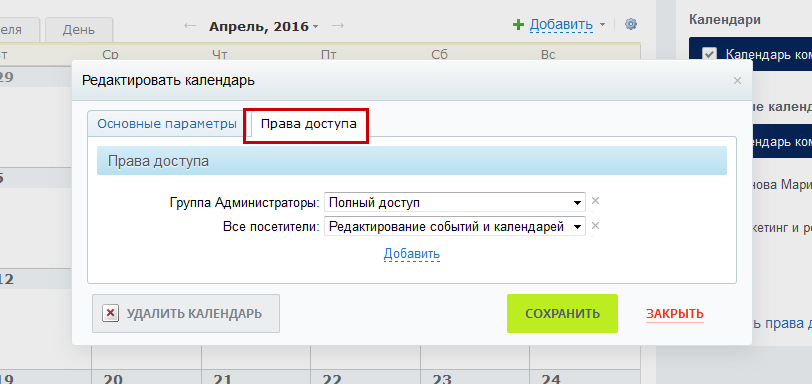
Task: Switch to Основные параметры tab
Action: click(x=167, y=124)
